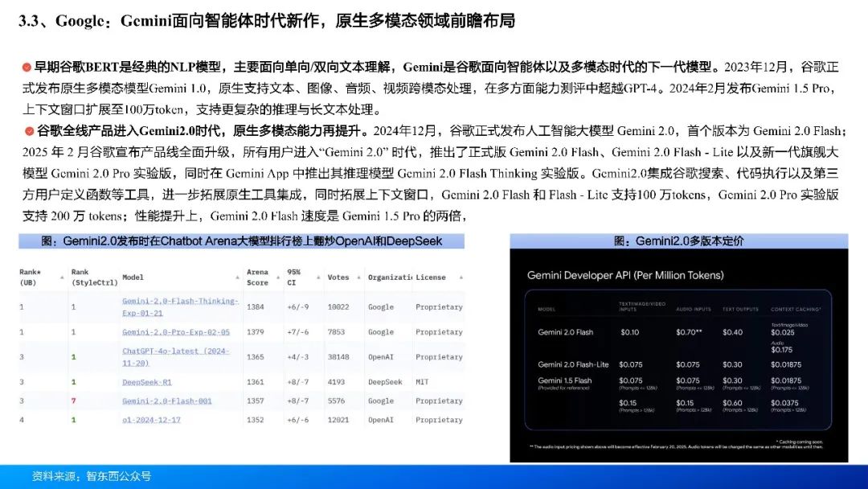Click sort arrow beside 95% CI header

click(x=318, y=277)
